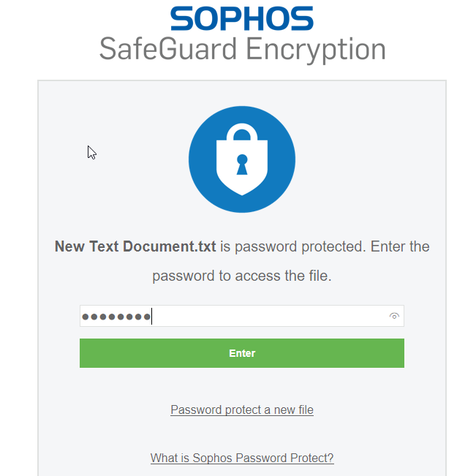Open What is Sophos Password Protect link

pyautogui.click(x=241, y=458)
